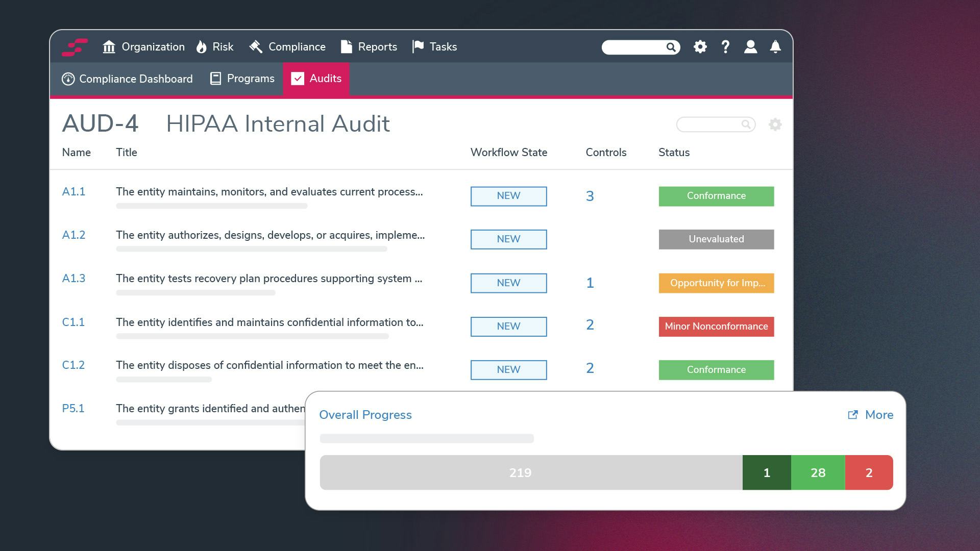Switch to the Programs tab
Viewport: 980px width, 551px height.
242,79
